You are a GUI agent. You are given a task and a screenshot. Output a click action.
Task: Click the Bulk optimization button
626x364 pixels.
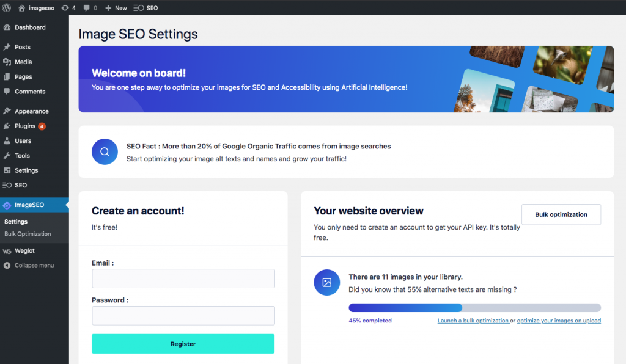pyautogui.click(x=561, y=214)
